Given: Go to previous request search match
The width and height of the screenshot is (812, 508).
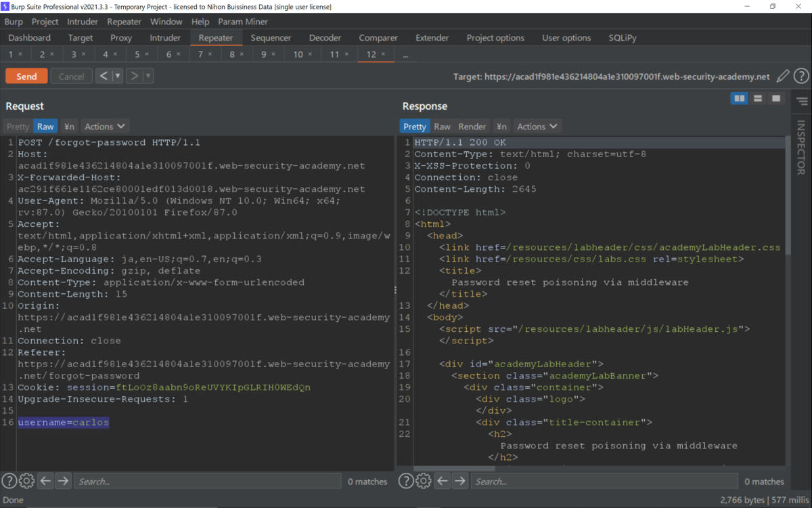Looking at the screenshot, I should click(x=45, y=482).
